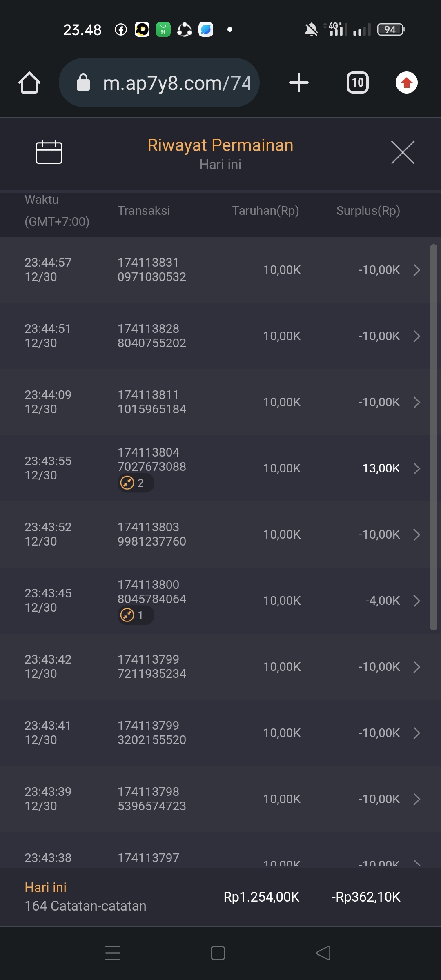Tap the Hari ini summary label
This screenshot has width=441, height=980.
click(46, 887)
